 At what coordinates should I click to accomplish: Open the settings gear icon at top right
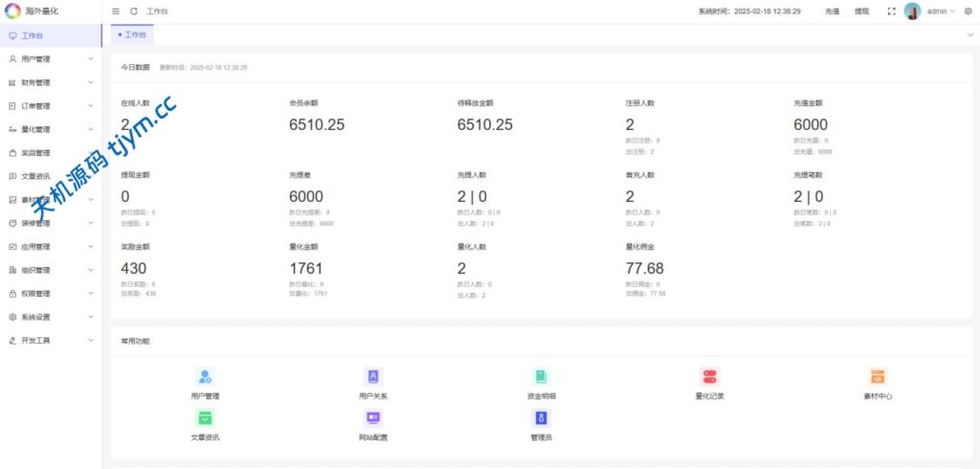pos(968,11)
